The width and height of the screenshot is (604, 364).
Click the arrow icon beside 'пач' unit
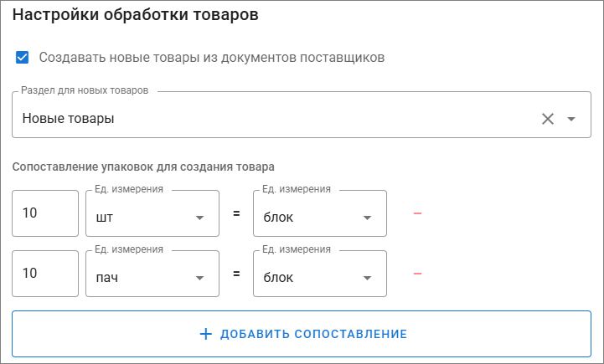[199, 279]
